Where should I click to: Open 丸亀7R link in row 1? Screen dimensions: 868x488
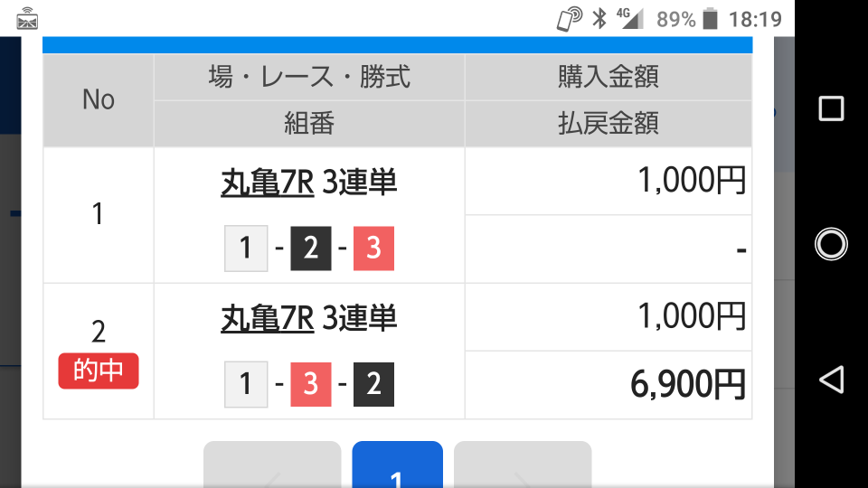click(x=268, y=183)
